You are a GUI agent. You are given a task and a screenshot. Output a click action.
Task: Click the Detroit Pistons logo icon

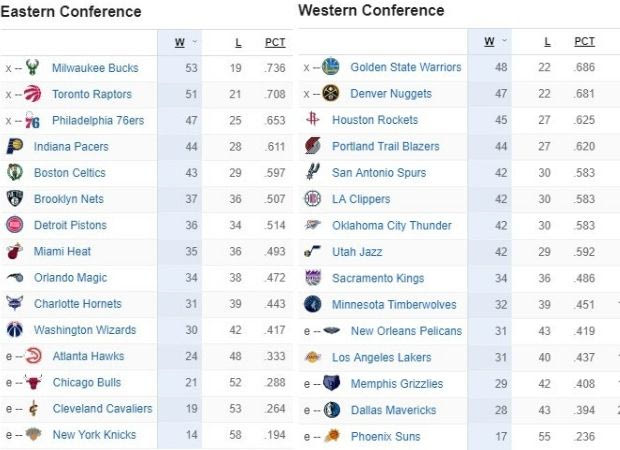(14, 225)
